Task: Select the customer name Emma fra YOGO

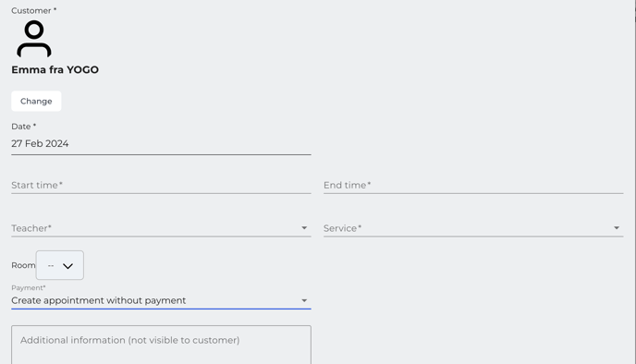Action: 55,69
